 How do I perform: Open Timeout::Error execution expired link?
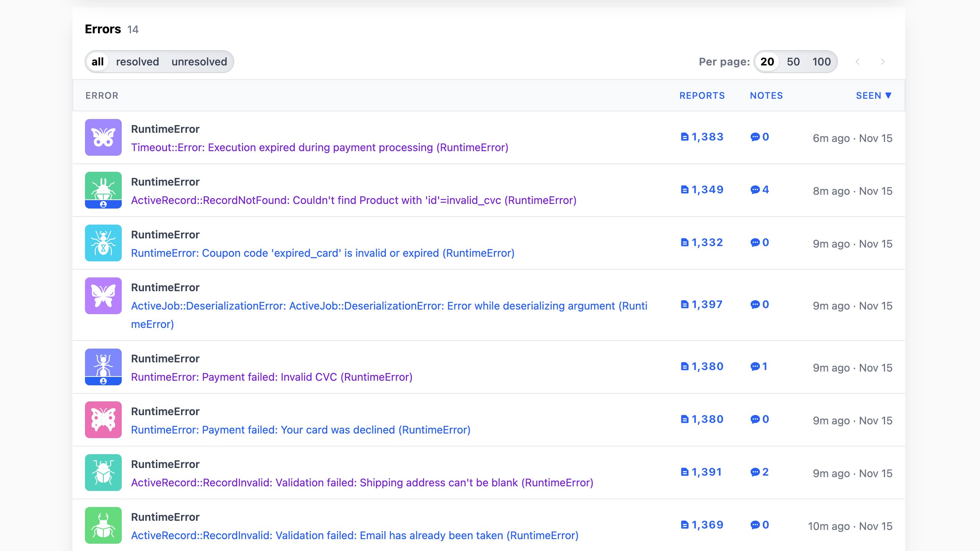320,148
